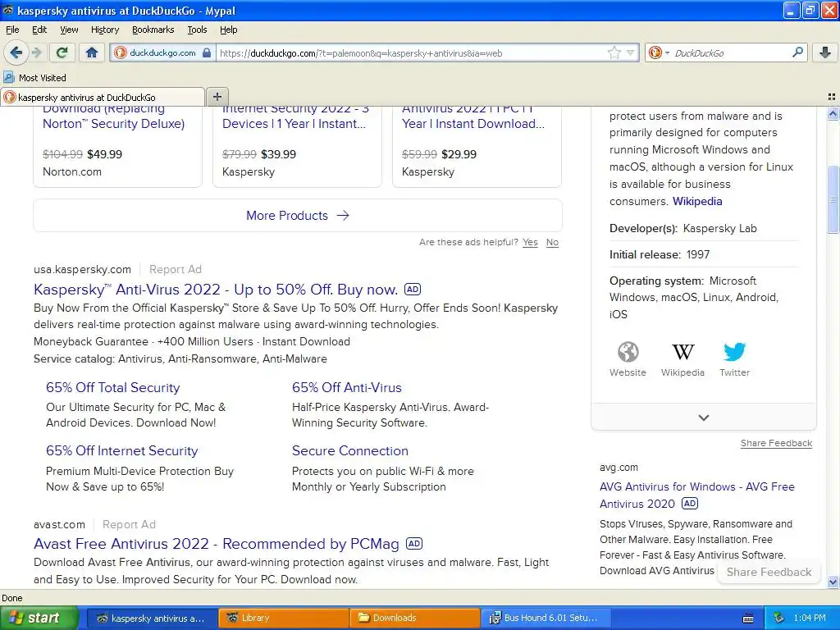Open Kaspersky Antivirus $29.99 product card
840x630 pixels.
point(477,146)
